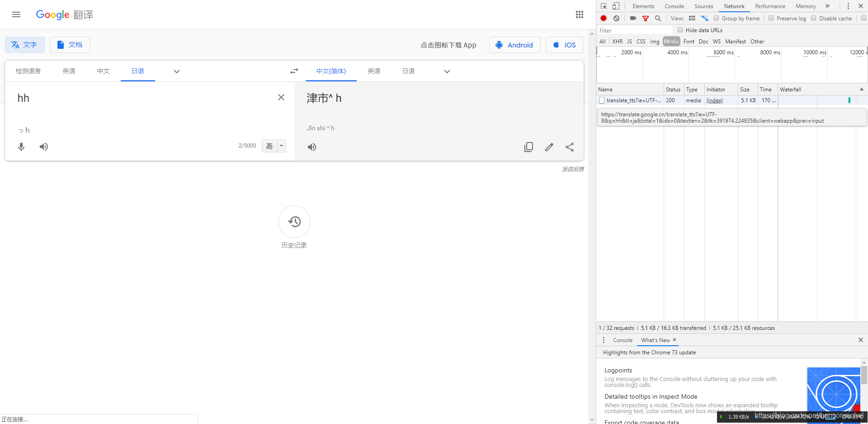Screen dimensions: 868x424
Task: Show more DevTools tabs chevron
Action: point(827,6)
